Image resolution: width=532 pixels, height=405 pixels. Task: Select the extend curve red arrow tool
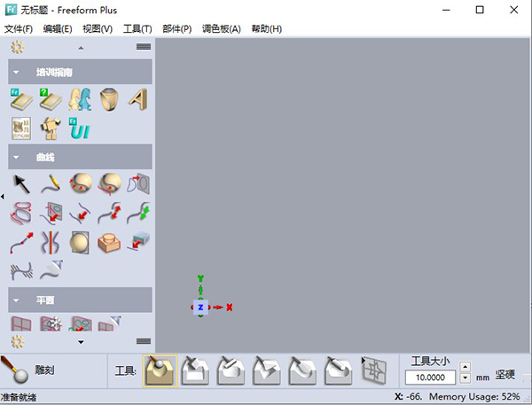[x=21, y=242]
